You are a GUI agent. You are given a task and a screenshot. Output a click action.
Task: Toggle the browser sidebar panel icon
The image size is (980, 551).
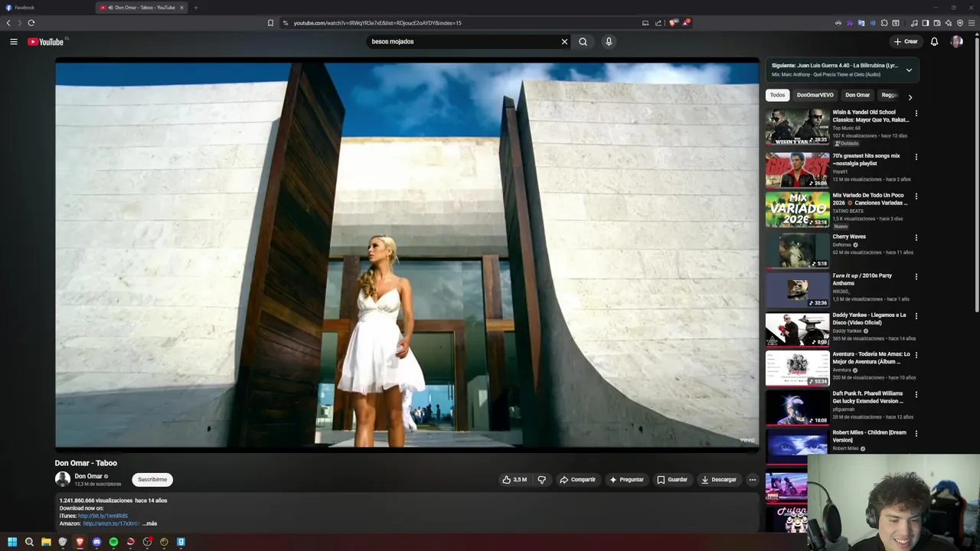(925, 23)
